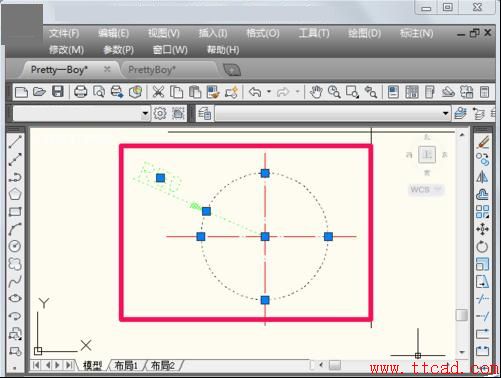Click the Block Editor icon
The height and width of the screenshot is (378, 501).
[x=232, y=92]
